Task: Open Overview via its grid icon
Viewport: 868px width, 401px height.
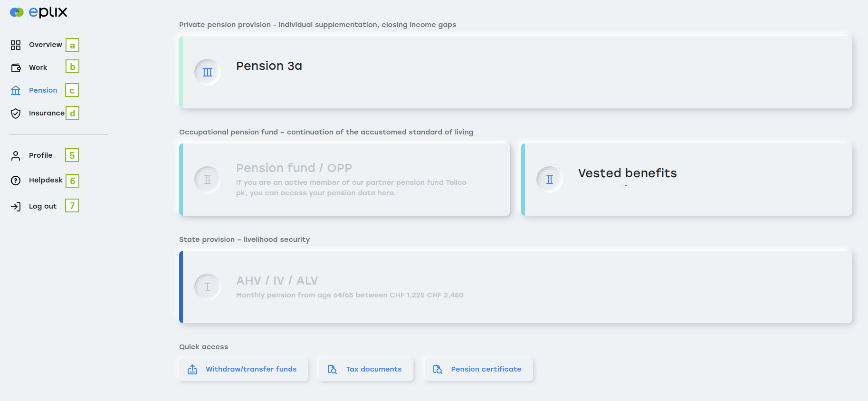Action: point(16,45)
